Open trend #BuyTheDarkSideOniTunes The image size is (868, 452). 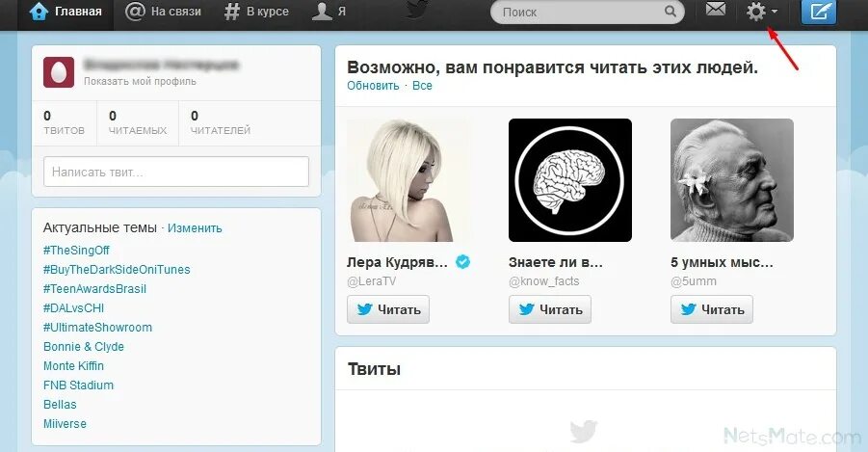click(x=117, y=270)
